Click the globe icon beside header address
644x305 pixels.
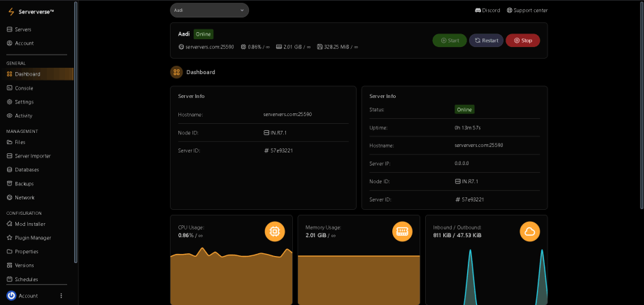[181, 47]
